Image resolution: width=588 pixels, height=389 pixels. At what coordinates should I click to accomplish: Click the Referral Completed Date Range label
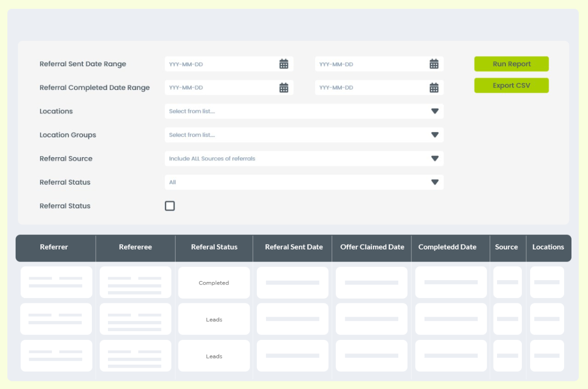pos(94,88)
